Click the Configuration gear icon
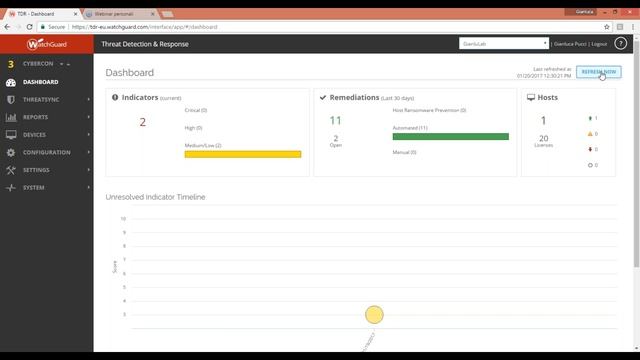 (x=11, y=152)
